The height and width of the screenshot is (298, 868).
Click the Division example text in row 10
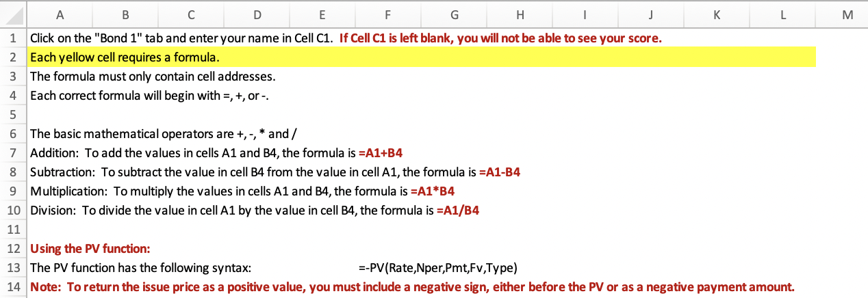pos(254,210)
